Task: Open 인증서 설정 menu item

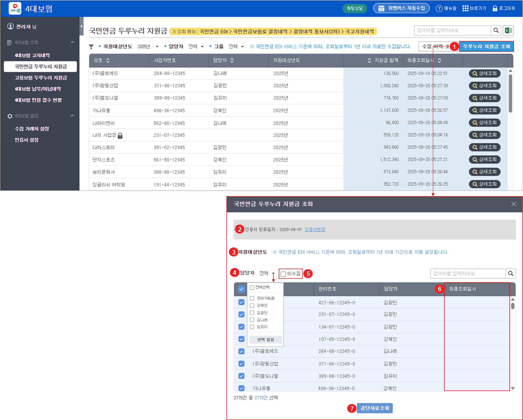Action: [x=27, y=140]
